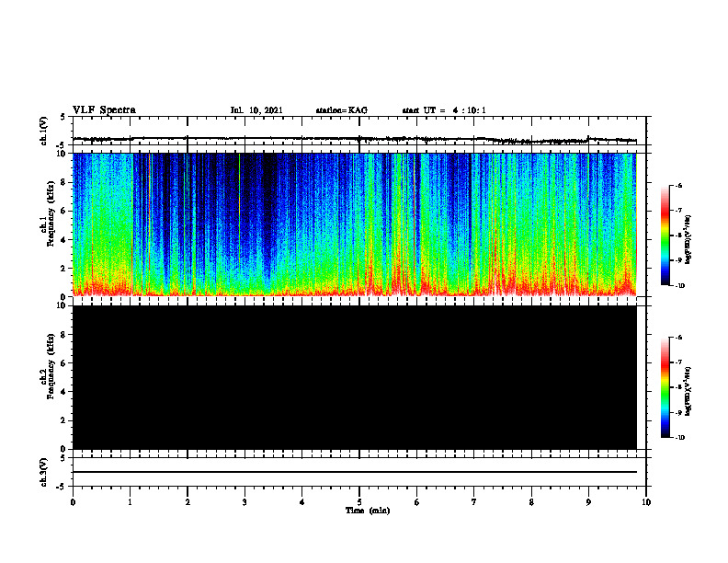
Task: Click time axis tick label "6"
Action: [x=416, y=502]
